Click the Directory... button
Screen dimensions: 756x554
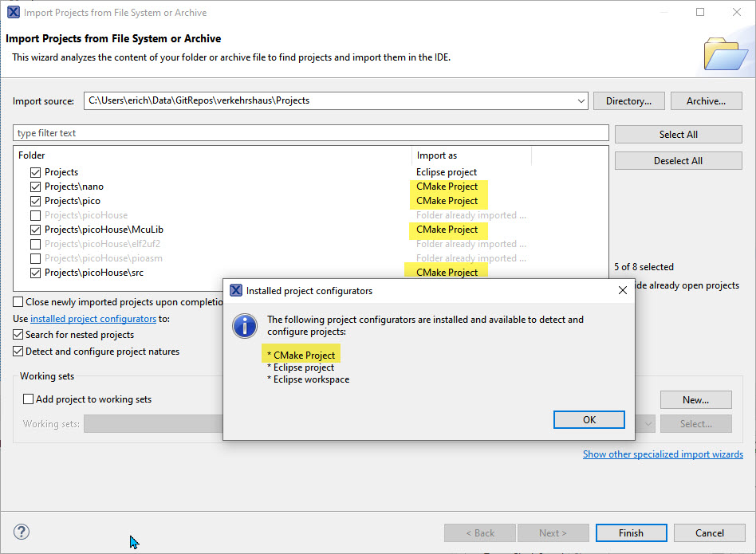pos(628,101)
